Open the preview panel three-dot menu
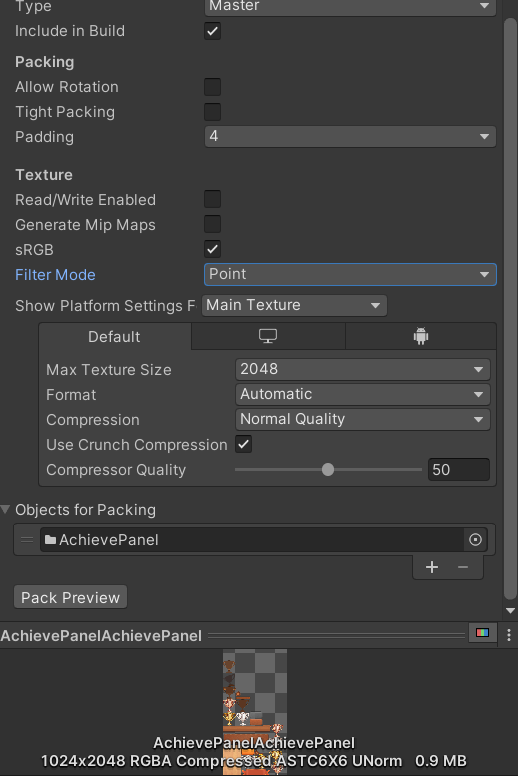518x776 pixels. [509, 635]
